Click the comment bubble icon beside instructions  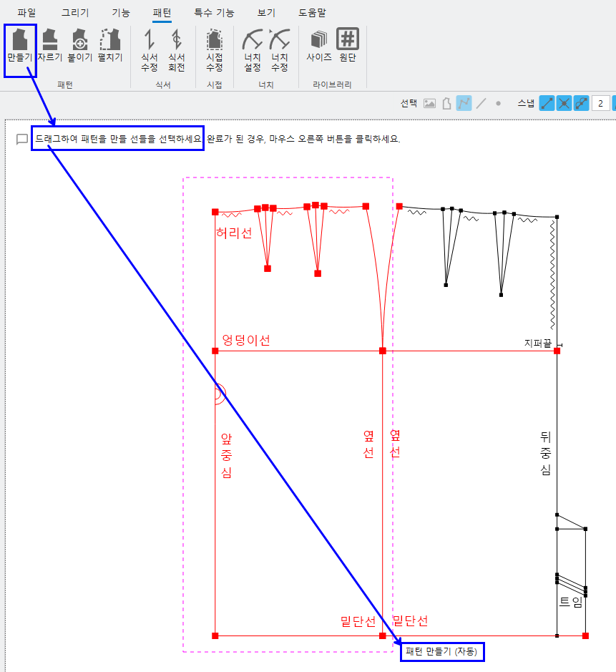click(22, 140)
